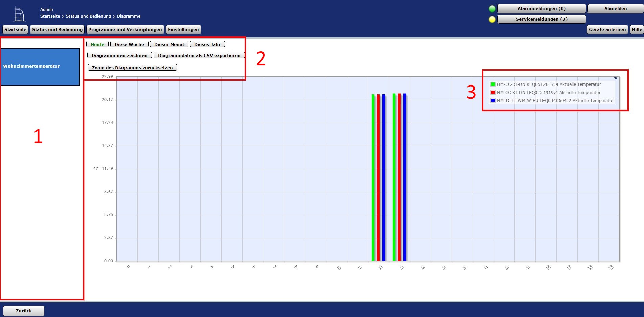Open Programme und Verknüpfungen menu

125,30
